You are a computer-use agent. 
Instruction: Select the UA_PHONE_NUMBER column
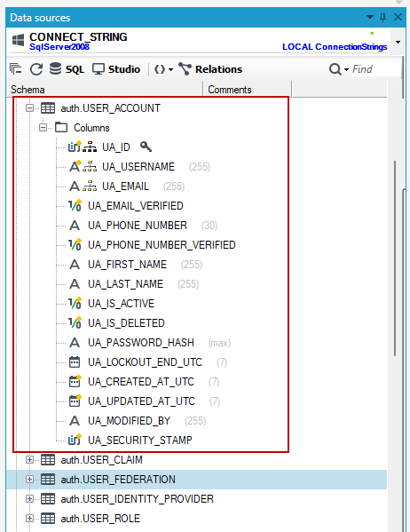pyautogui.click(x=138, y=226)
